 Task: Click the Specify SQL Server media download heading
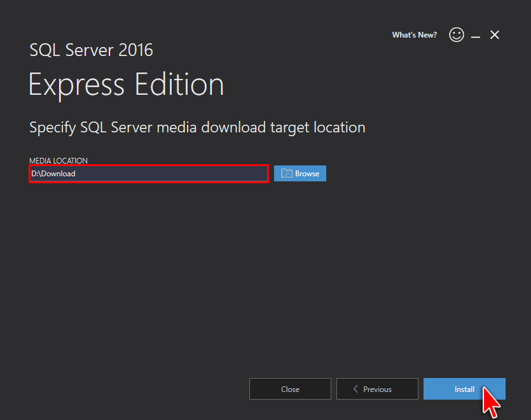coord(197,128)
